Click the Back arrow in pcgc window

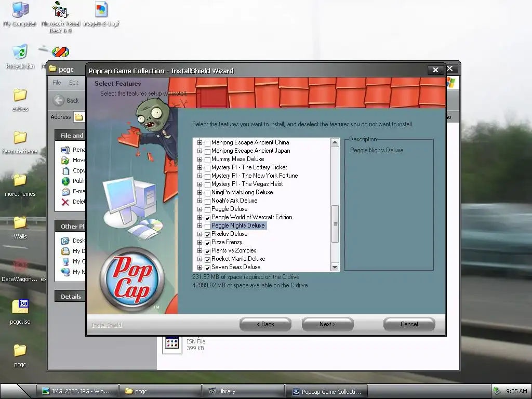59,100
